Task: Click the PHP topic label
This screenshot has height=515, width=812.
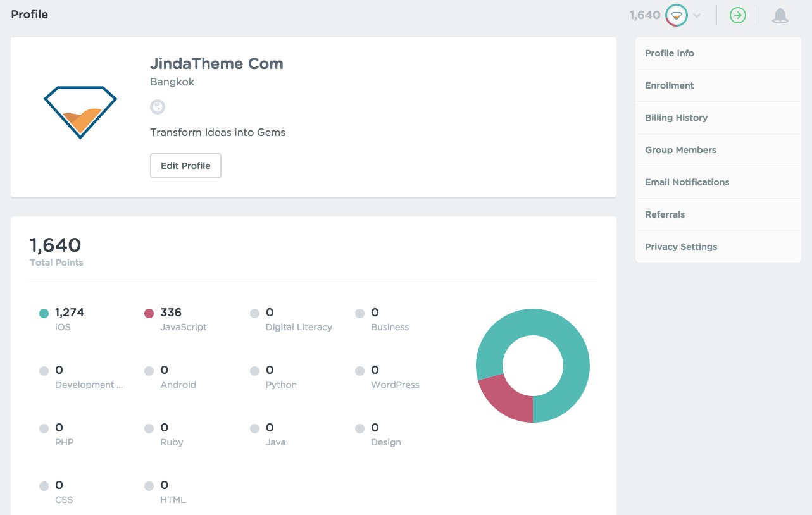Action: [65, 442]
